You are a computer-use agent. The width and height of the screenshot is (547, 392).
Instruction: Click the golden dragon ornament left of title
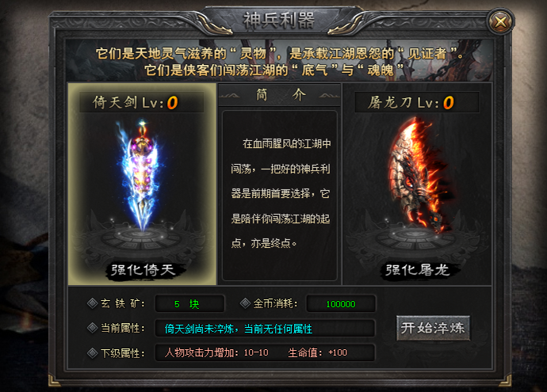coord(214,24)
